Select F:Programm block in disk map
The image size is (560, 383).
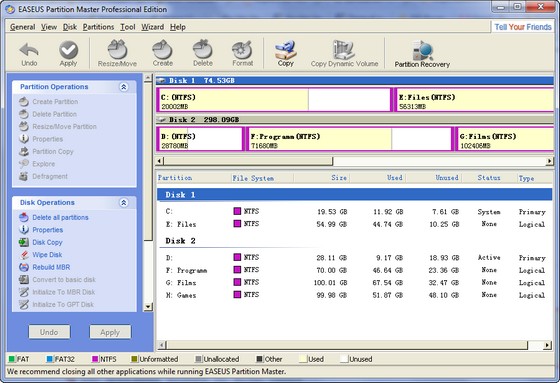pyautogui.click(x=350, y=139)
